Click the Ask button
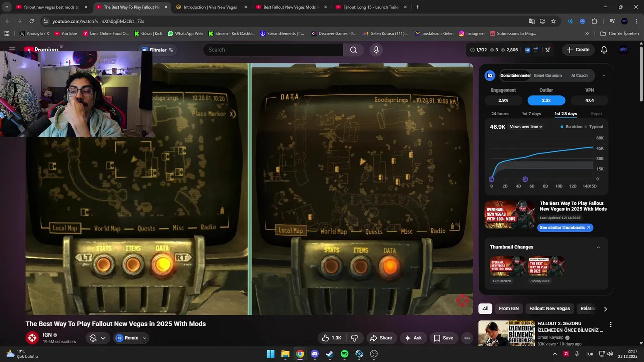 point(413,338)
